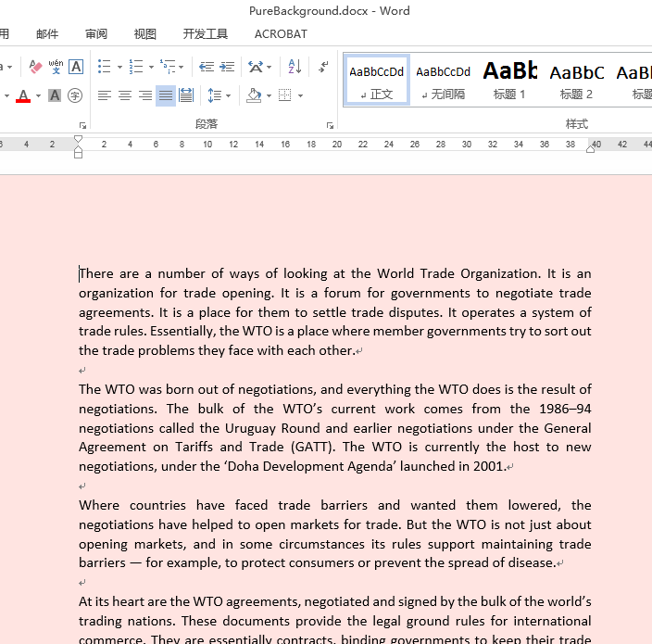Apply paragraph shading with the paint bucket
This screenshot has height=644, width=652.
pos(254,95)
